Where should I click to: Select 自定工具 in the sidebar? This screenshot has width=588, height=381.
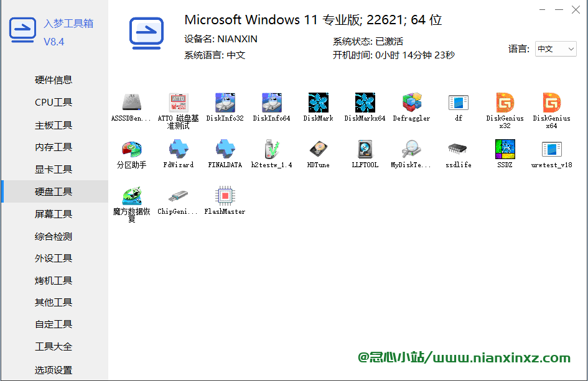tap(54, 324)
